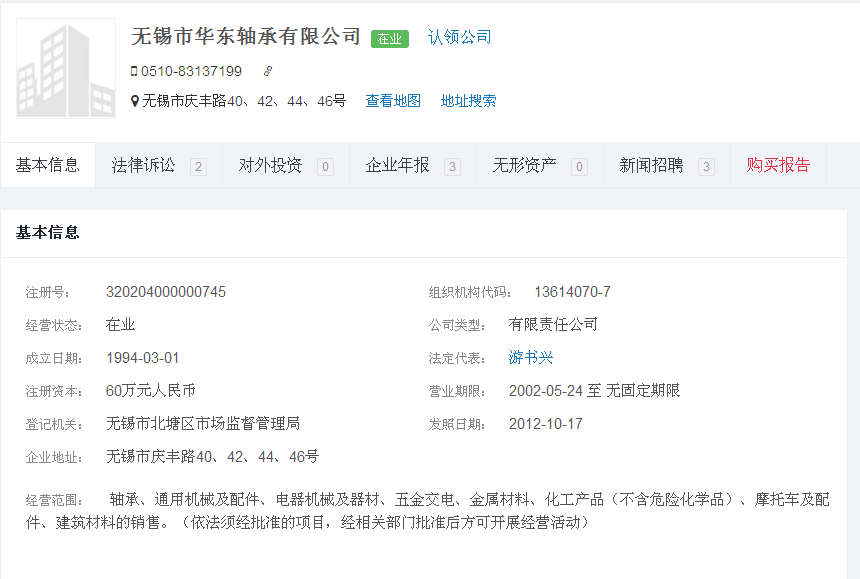Viewport: 860px width, 579px height.
Task: Open 查看地图 to view the map
Action: [x=393, y=101]
